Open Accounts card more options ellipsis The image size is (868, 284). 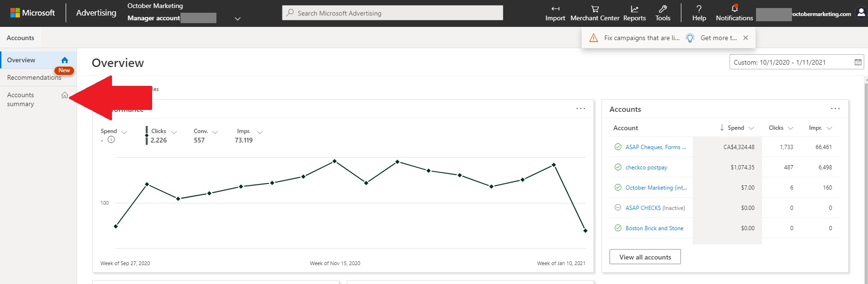(835, 109)
